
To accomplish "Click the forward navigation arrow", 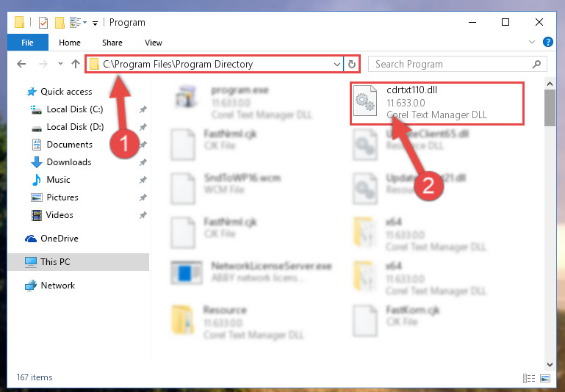I will click(43, 64).
